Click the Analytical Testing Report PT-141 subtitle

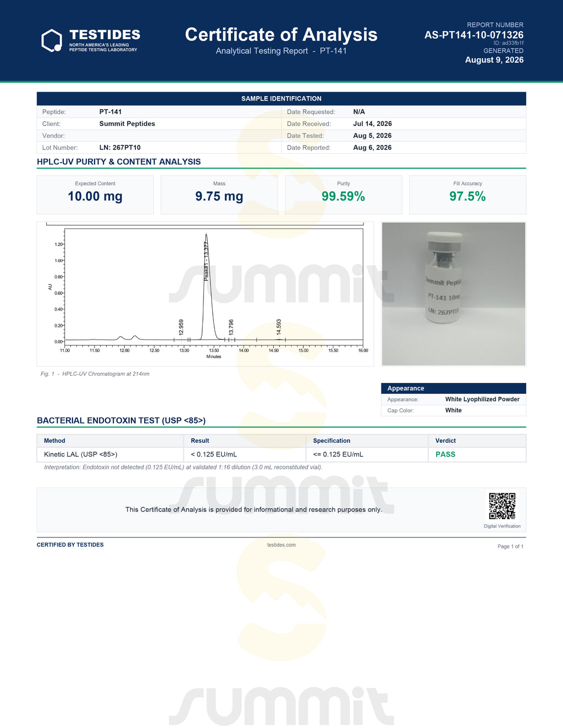(x=281, y=51)
